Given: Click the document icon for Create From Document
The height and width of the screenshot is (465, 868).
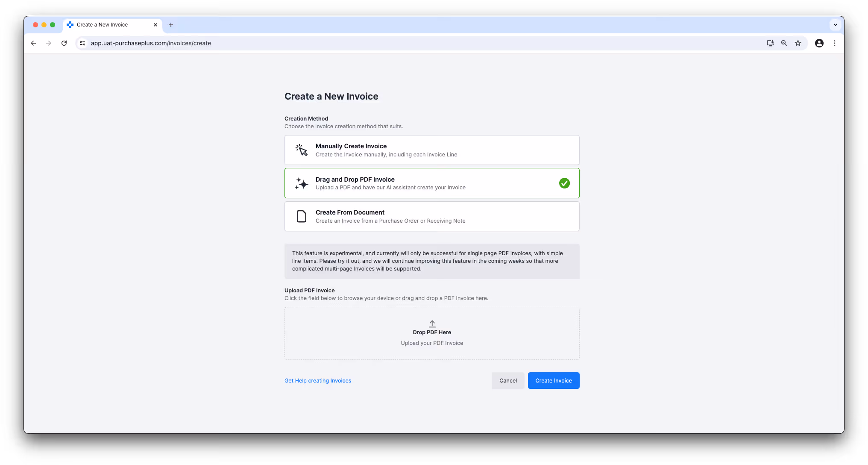Looking at the screenshot, I should pos(302,216).
